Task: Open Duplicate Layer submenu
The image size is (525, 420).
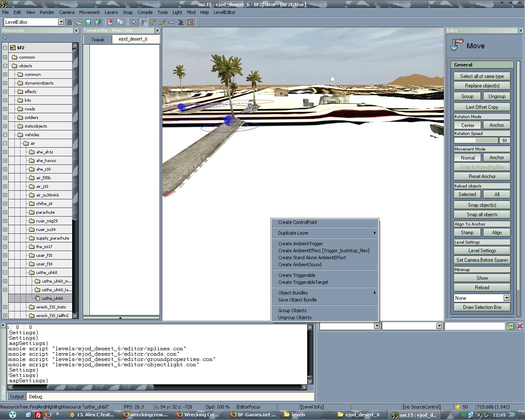Action: pyautogui.click(x=325, y=233)
